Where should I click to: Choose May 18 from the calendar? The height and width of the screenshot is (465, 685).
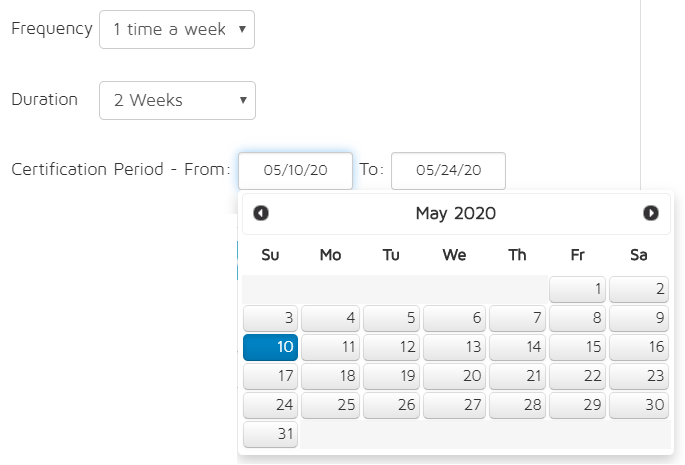click(331, 377)
